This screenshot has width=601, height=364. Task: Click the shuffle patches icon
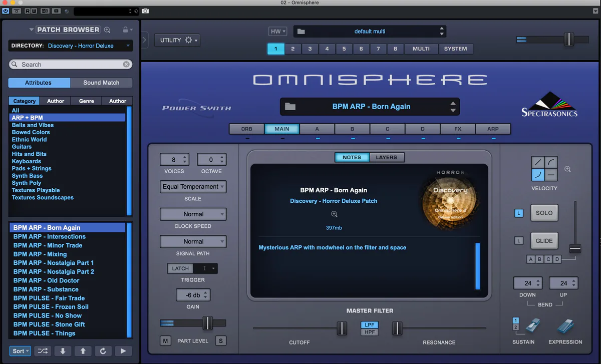(x=43, y=351)
